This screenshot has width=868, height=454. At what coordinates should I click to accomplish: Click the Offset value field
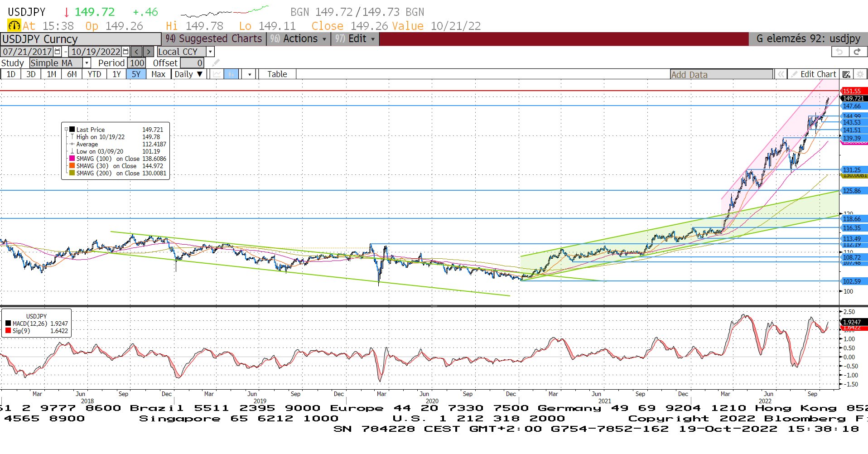[x=192, y=63]
